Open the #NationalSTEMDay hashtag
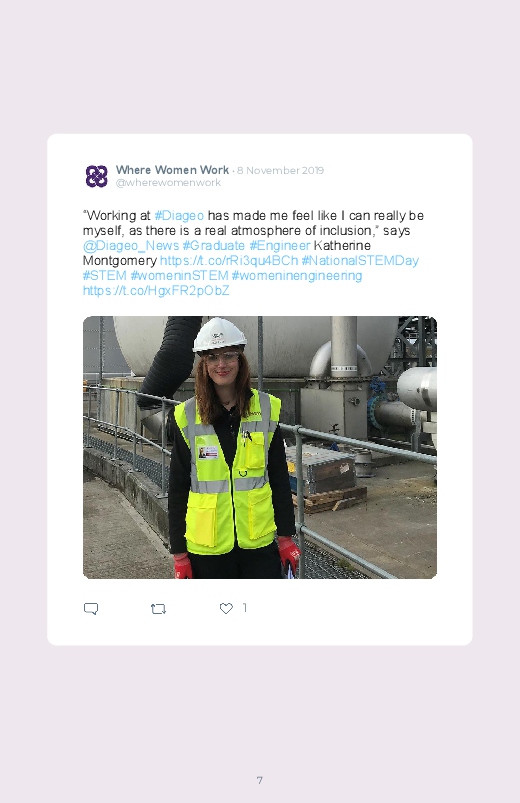Viewport: 520px width, 803px height. pos(360,261)
